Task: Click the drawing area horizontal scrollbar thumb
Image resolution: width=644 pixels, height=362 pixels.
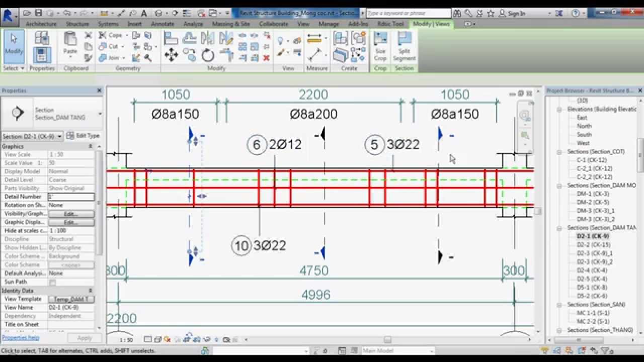Action: pos(387,339)
